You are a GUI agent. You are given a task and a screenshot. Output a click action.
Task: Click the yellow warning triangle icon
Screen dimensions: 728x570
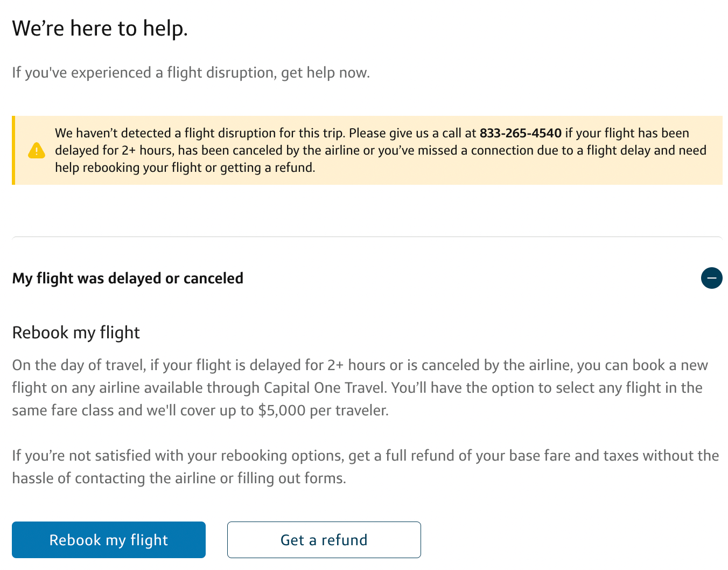pos(37,150)
